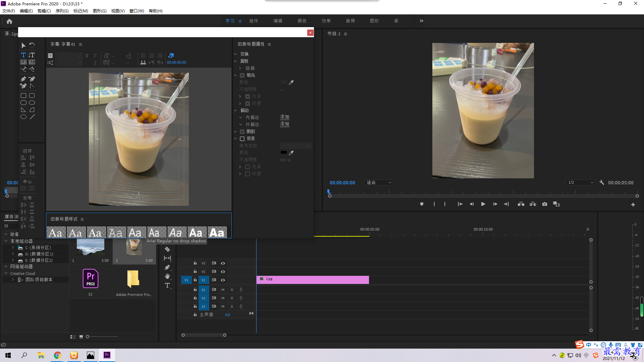Select the Vertical Type tool

coord(32,55)
